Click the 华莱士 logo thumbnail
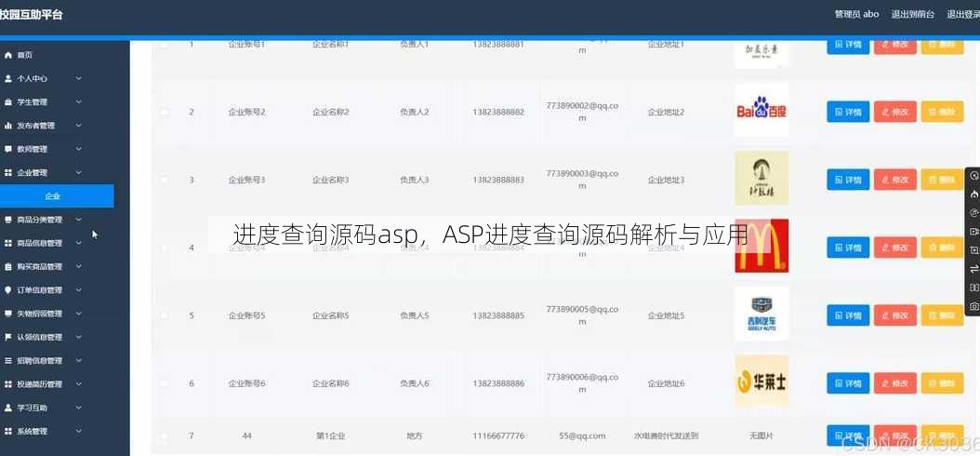 coord(761,382)
